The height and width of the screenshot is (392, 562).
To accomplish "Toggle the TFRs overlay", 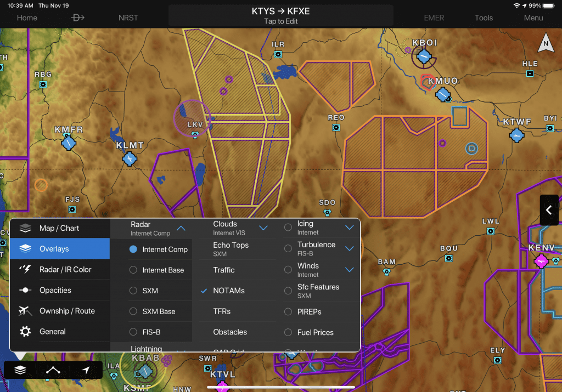I will [x=238, y=311].
